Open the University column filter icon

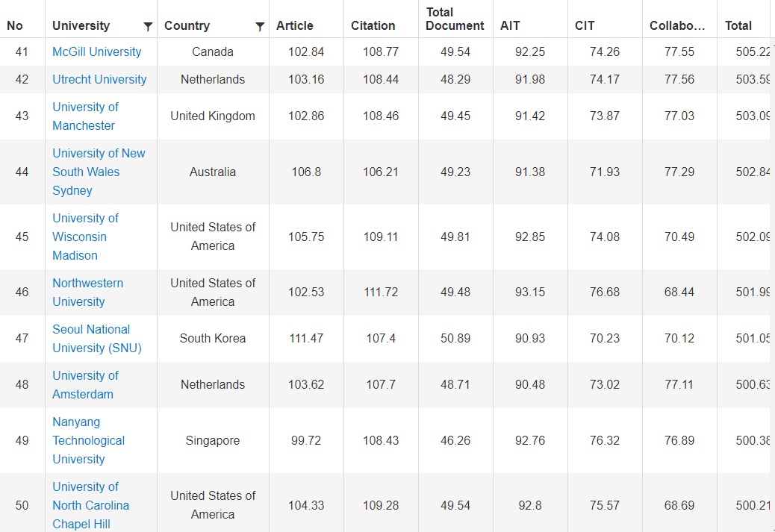coord(148,27)
